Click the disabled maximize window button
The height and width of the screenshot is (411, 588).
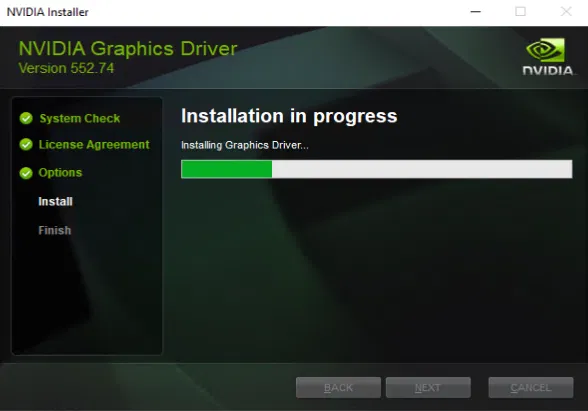pyautogui.click(x=520, y=12)
